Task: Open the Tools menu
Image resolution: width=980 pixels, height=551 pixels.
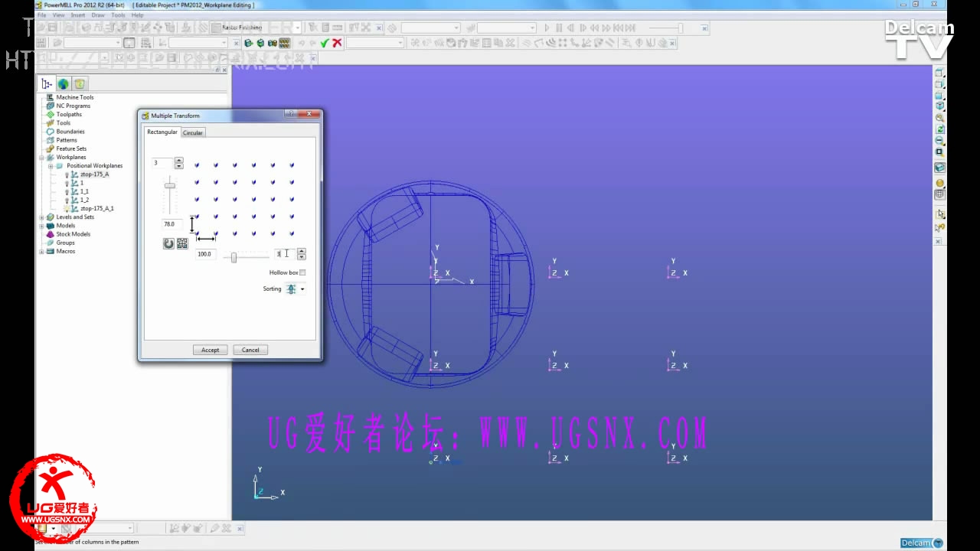Action: coord(118,15)
